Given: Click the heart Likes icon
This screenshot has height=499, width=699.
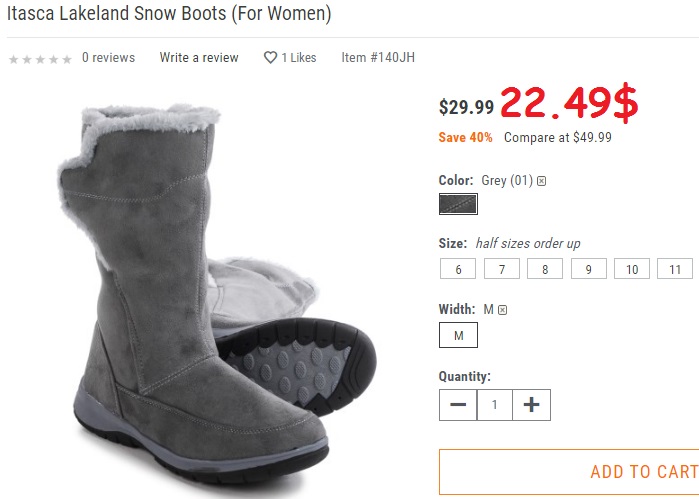Looking at the screenshot, I should tap(270, 58).
